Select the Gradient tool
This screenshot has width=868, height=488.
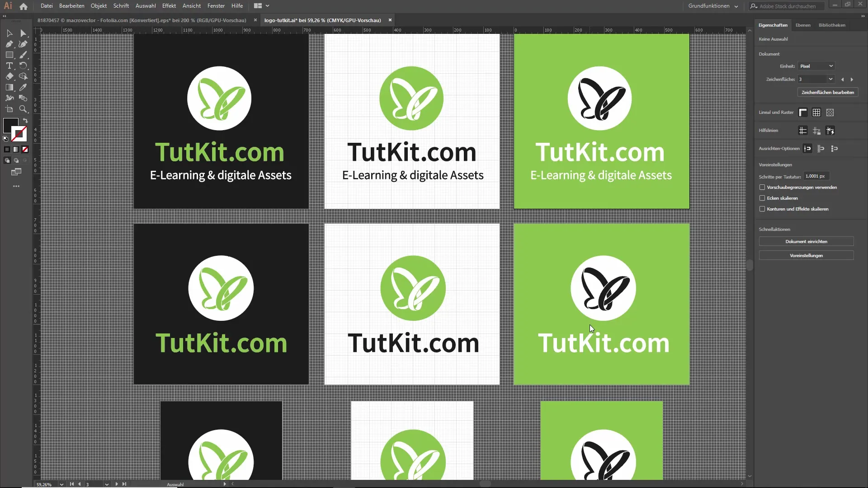(9, 87)
